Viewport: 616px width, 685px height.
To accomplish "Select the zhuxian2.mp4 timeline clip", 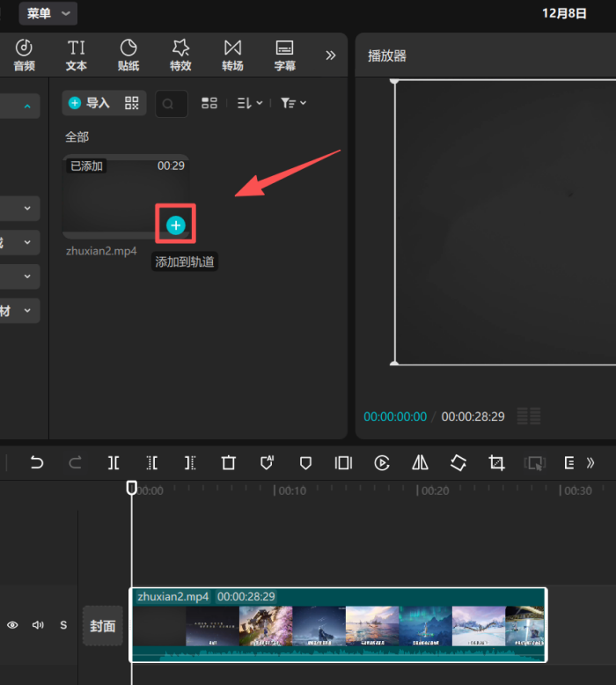I will (338, 625).
